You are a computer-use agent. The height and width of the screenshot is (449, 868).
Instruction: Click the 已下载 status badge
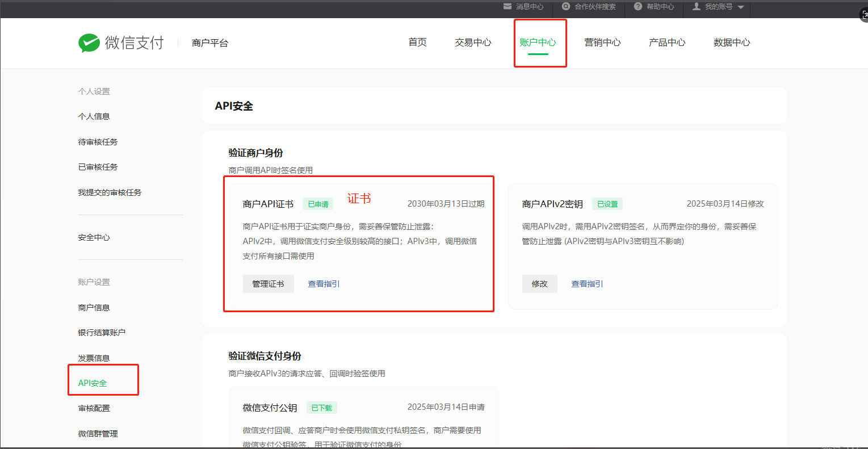322,408
